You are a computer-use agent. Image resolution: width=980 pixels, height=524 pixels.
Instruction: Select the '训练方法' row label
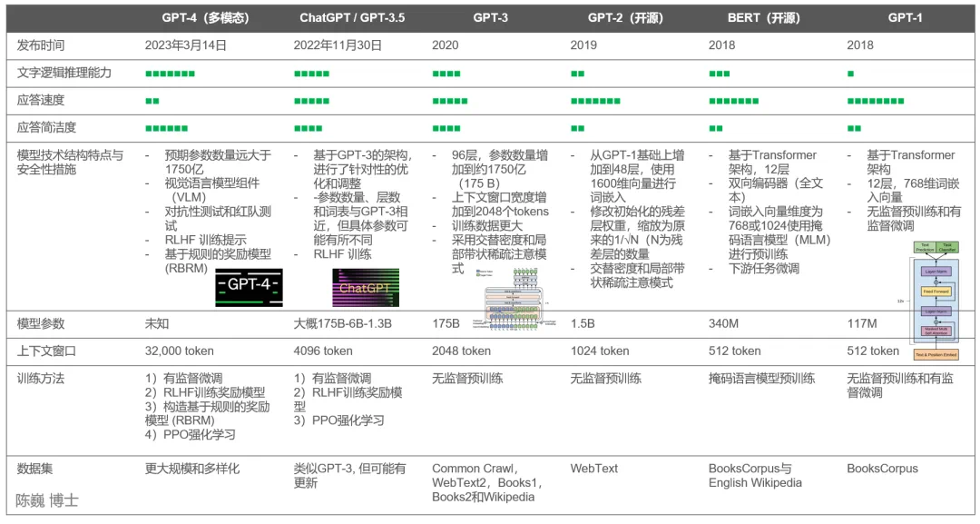coord(41,379)
